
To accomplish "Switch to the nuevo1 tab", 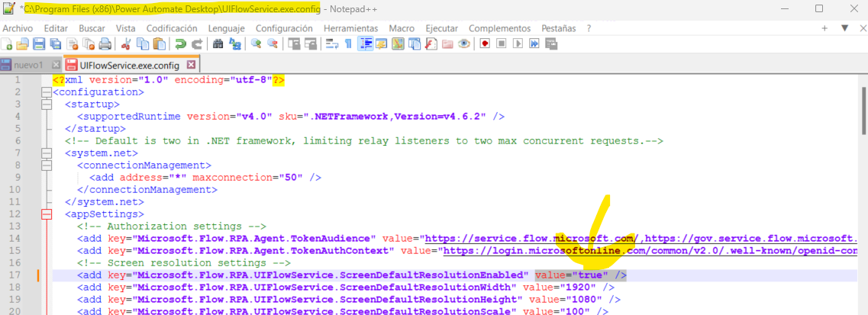I will [x=27, y=65].
